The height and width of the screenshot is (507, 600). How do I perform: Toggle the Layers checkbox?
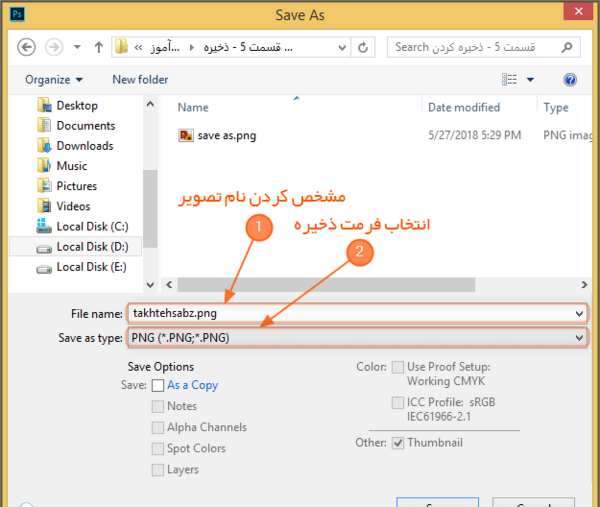158,470
